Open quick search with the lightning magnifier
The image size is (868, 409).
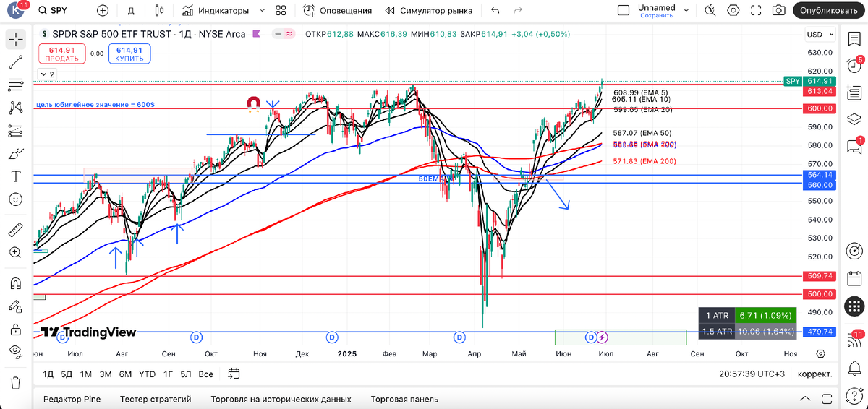[711, 10]
